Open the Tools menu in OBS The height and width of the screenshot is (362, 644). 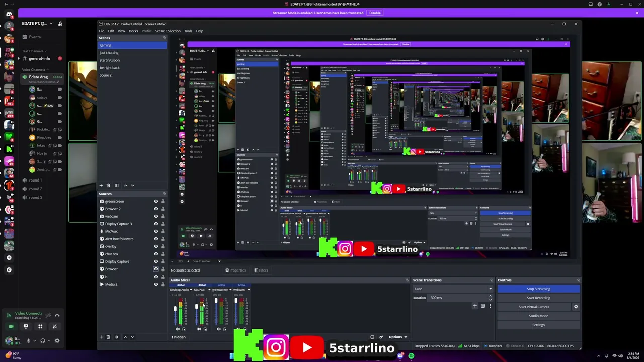[188, 31]
